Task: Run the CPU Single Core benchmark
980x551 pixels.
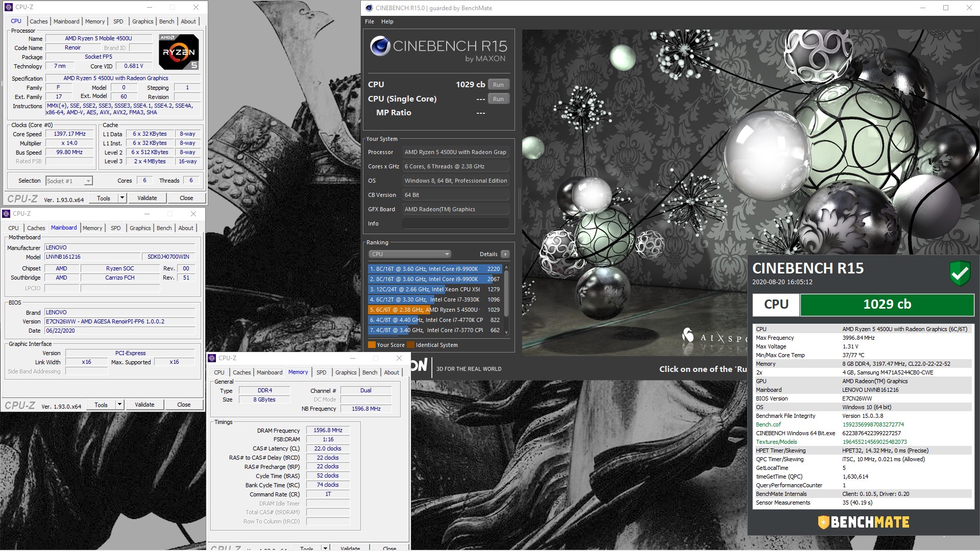Action: [x=498, y=99]
